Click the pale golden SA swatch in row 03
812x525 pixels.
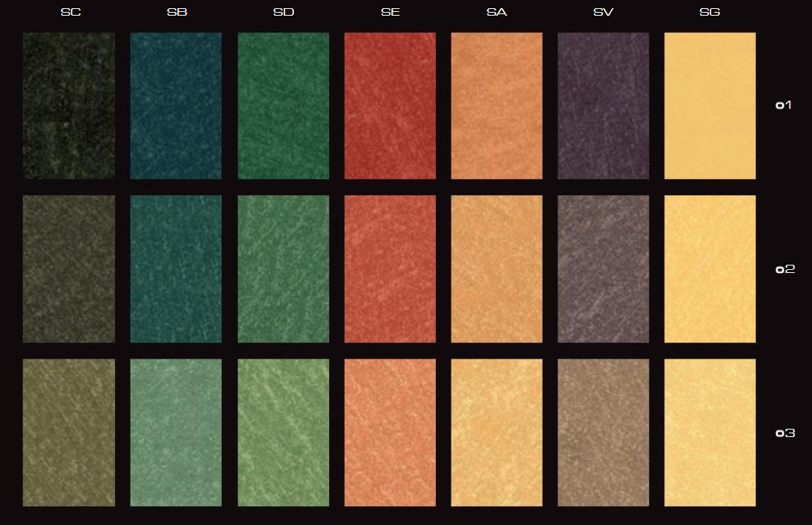coord(496,433)
